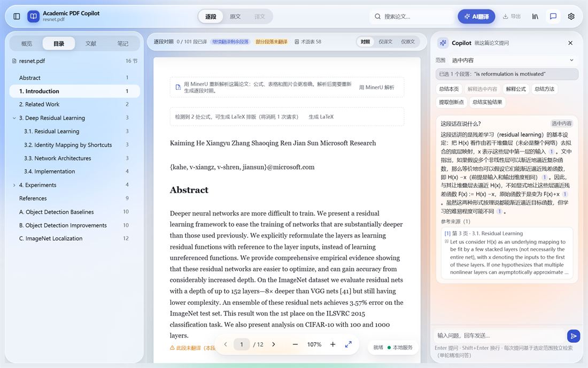Toggle the Copilot chat bubble icon

click(x=553, y=16)
